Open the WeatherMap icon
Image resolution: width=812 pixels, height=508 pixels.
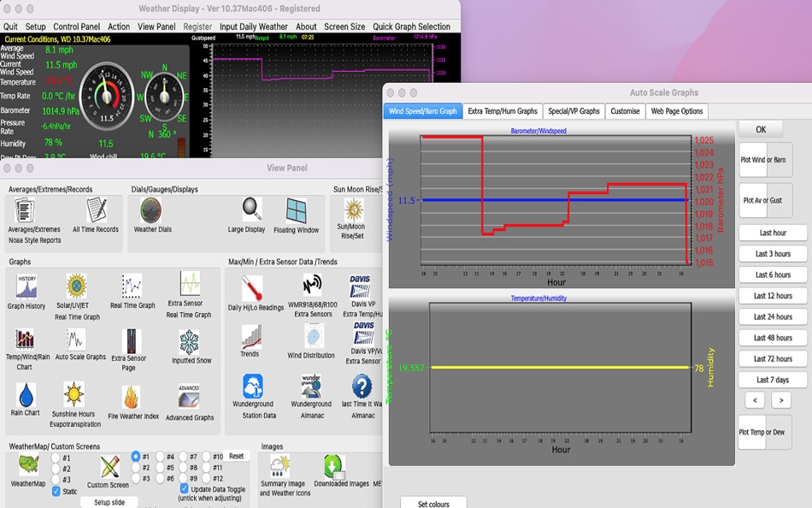click(x=28, y=464)
